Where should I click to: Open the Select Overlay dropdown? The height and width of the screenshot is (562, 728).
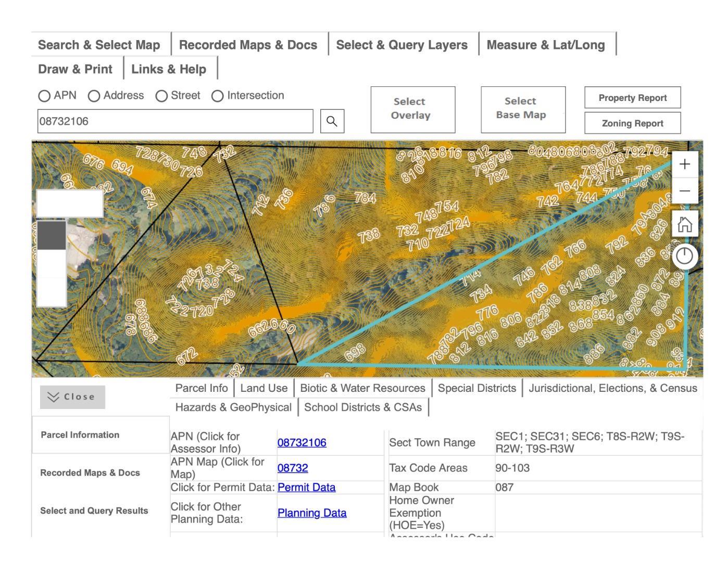click(x=412, y=109)
